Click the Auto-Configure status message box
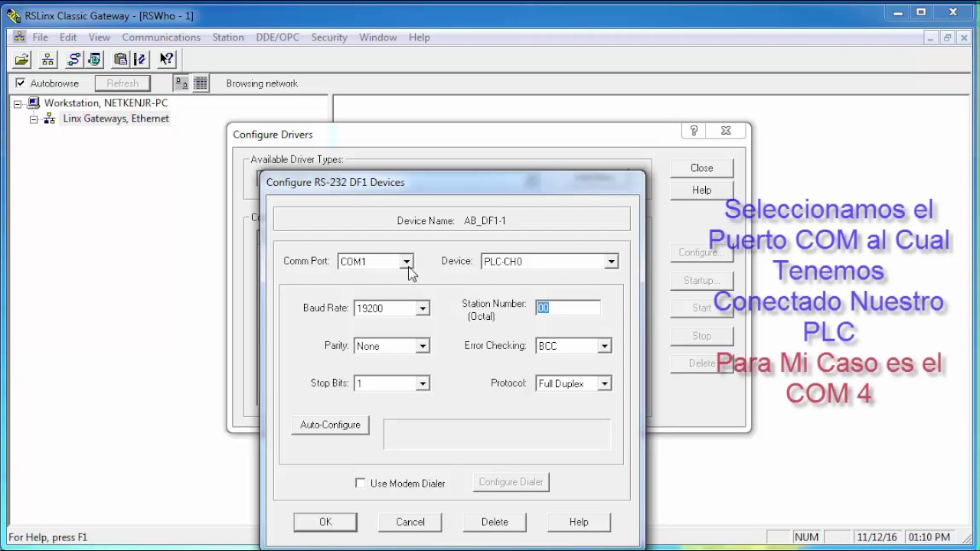Screen dimensions: 980x551 (497, 434)
